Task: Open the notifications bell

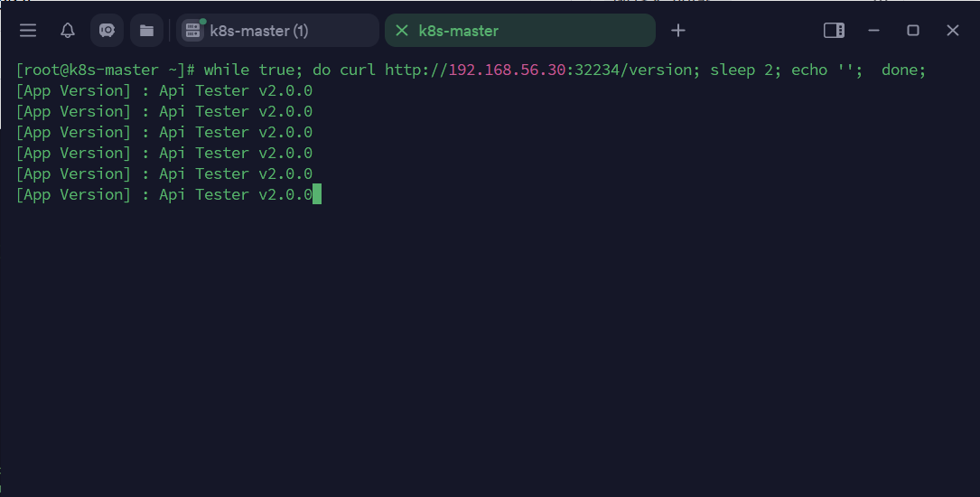Action: point(68,31)
